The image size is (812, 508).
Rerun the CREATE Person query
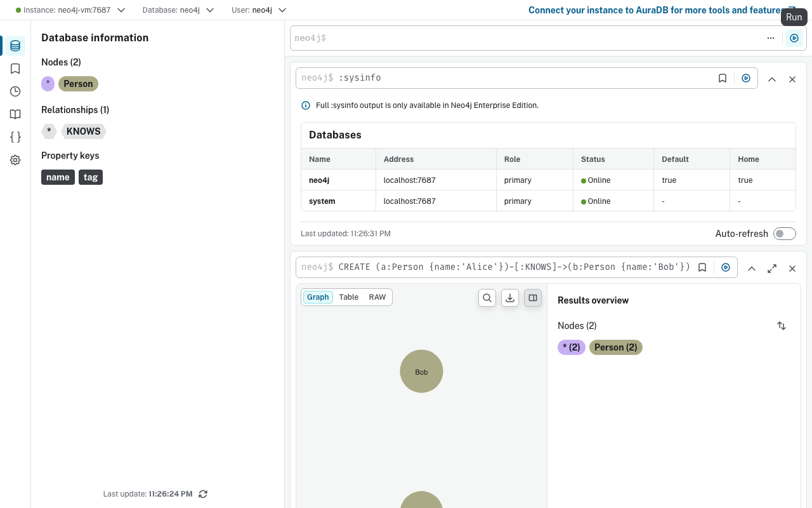coord(726,267)
